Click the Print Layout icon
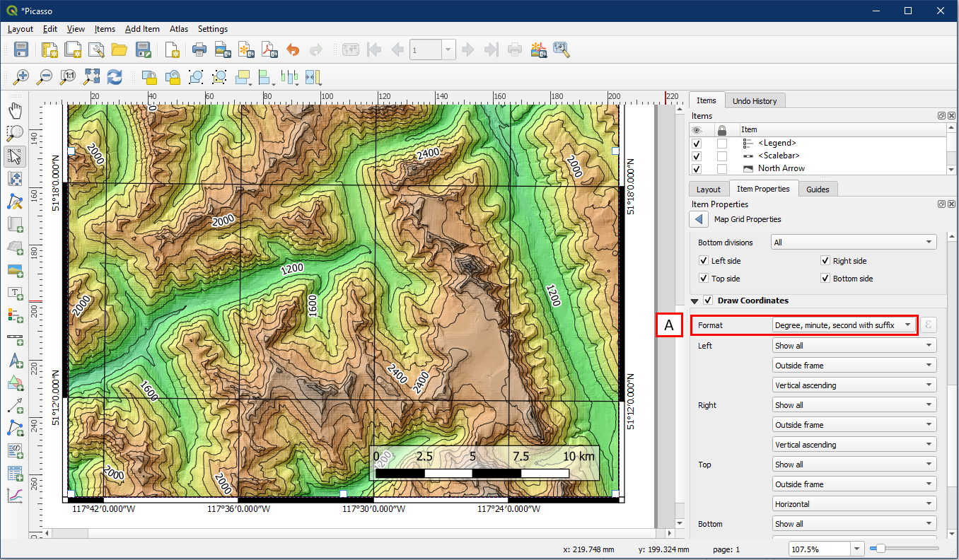The width and height of the screenshot is (959, 560). (199, 49)
